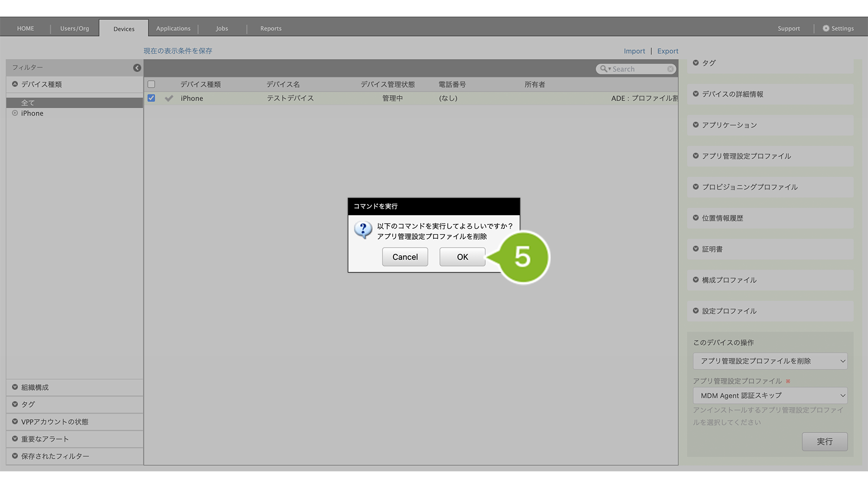Viewport: 868px width, 488px height.
Task: Collapse the filter panel with arrow icon
Action: click(x=137, y=68)
